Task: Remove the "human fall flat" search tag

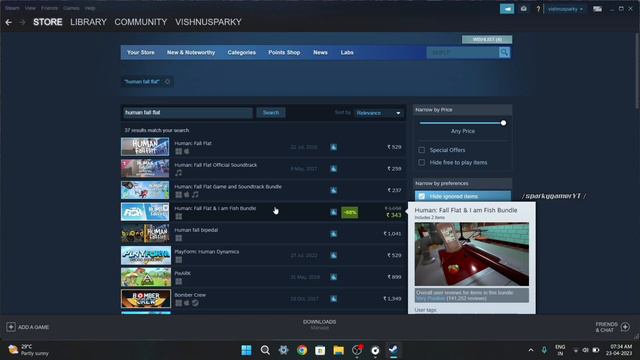Action: tap(167, 82)
